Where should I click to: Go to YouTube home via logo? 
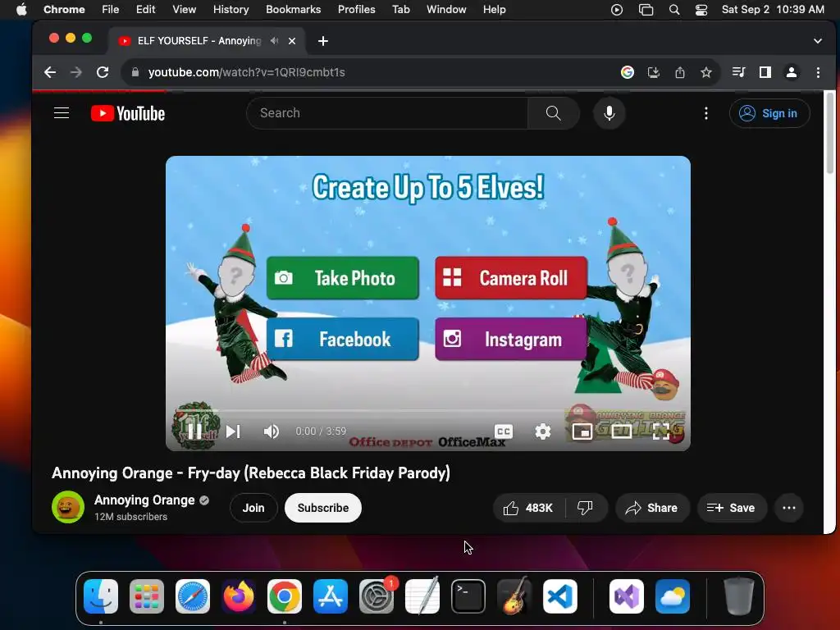128,113
